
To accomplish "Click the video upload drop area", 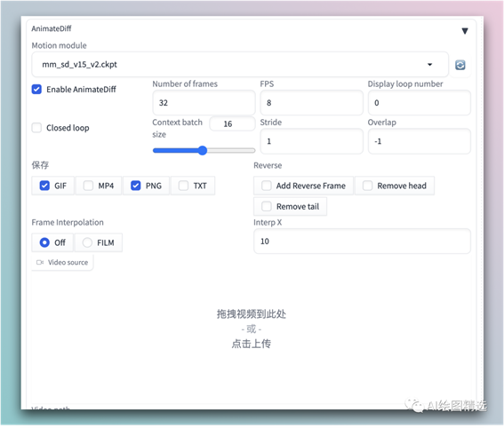I will (251, 329).
